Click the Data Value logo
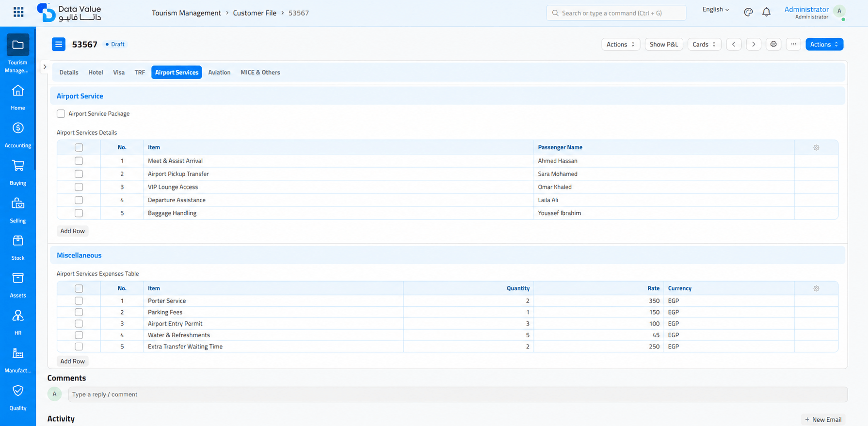The height and width of the screenshot is (426, 868). [69, 13]
